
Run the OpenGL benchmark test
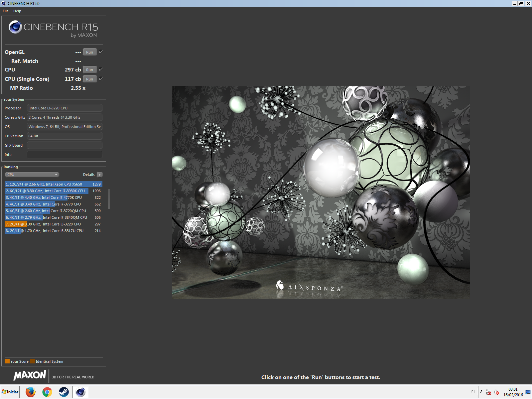89,52
